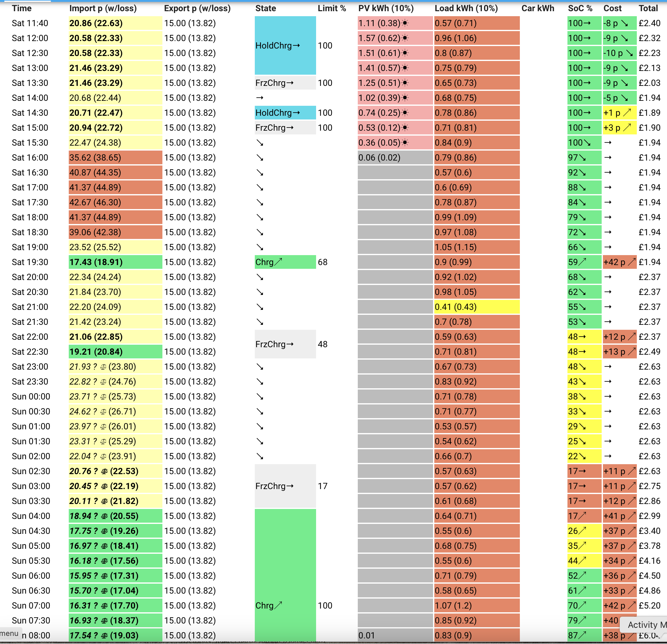This screenshot has height=644, width=667.
Task: Click the scale icon beside 15.70 import price
Action: coord(105,591)
